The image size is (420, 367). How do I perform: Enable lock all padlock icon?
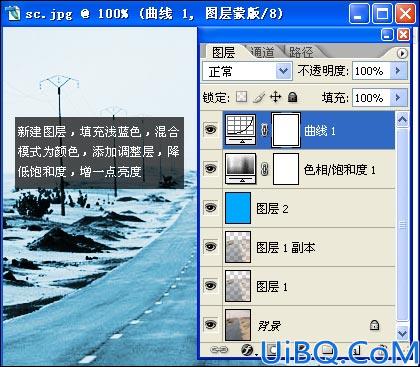tap(293, 97)
